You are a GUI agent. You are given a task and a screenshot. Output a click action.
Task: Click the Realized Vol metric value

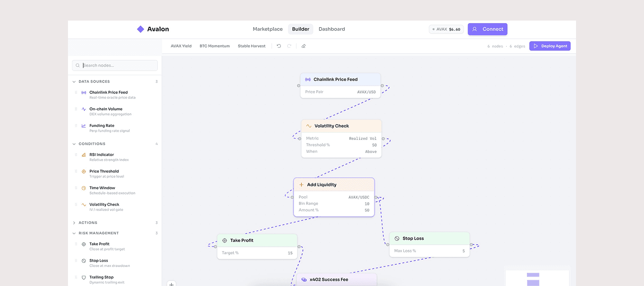click(363, 139)
